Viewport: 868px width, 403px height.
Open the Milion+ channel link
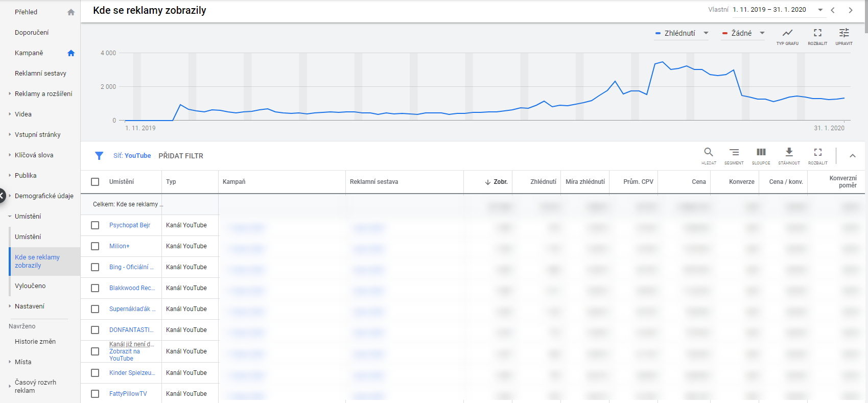(x=120, y=246)
